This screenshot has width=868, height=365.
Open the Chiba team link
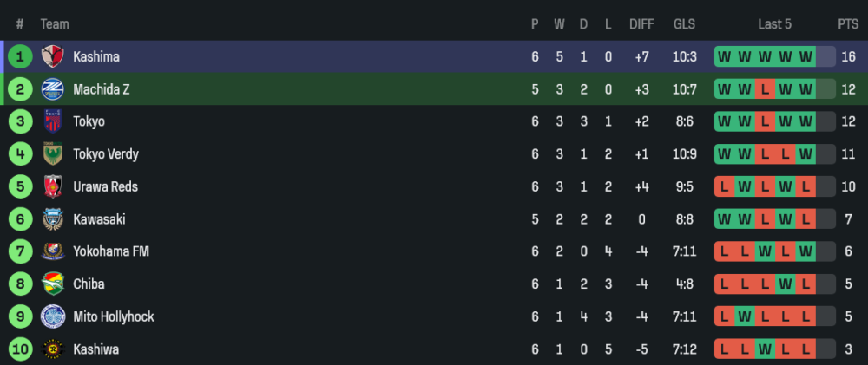89,284
